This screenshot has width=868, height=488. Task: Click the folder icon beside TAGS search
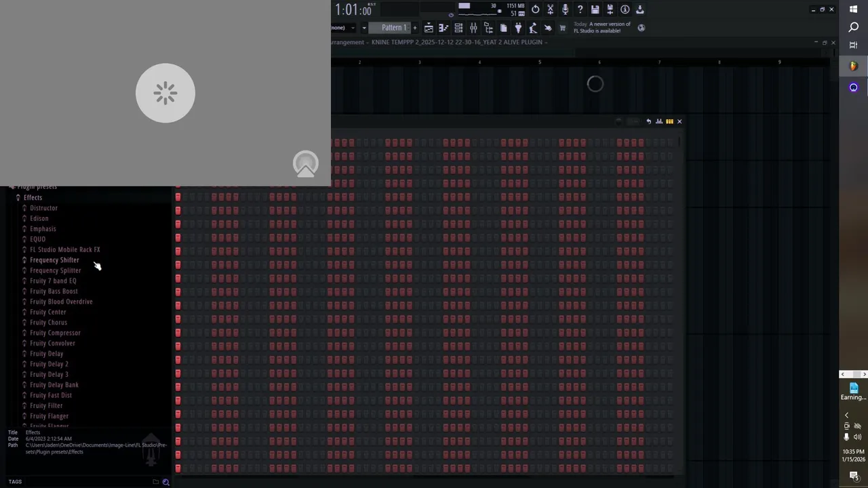coord(155,482)
